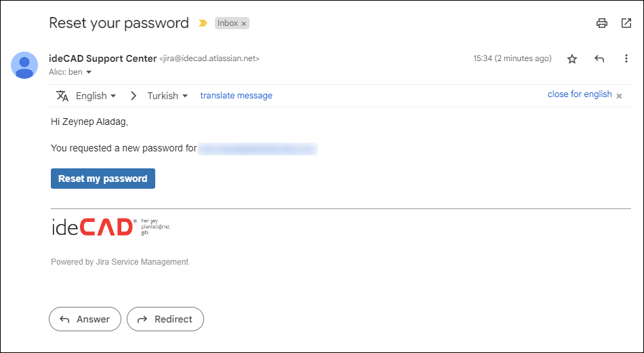
Task: Click the translate message link
Action: point(236,96)
